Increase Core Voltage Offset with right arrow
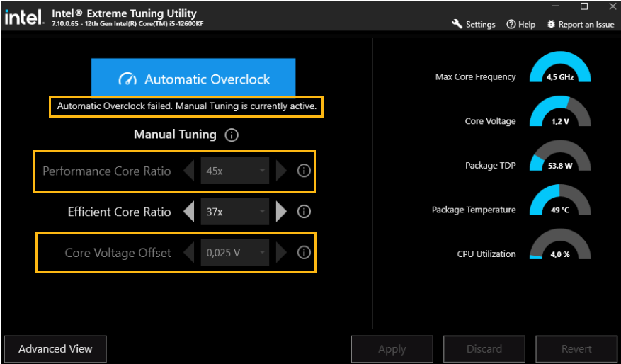Viewport: 621px width, 364px height. (281, 252)
